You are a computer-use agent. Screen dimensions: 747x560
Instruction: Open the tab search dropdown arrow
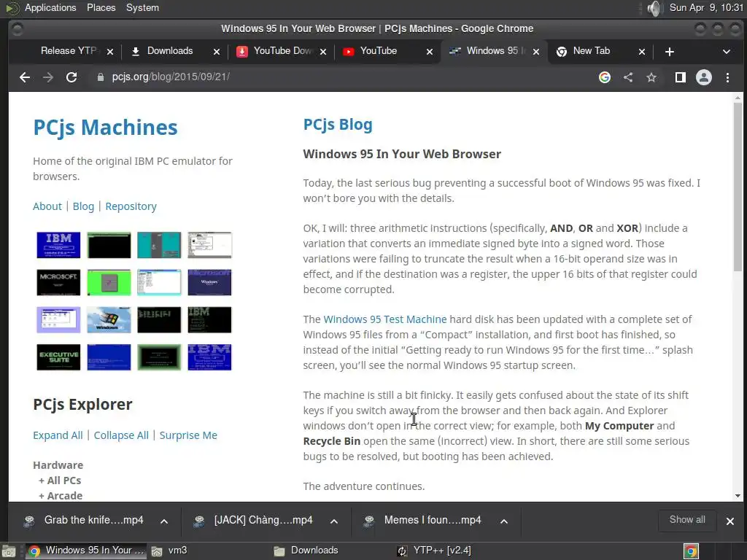click(727, 52)
